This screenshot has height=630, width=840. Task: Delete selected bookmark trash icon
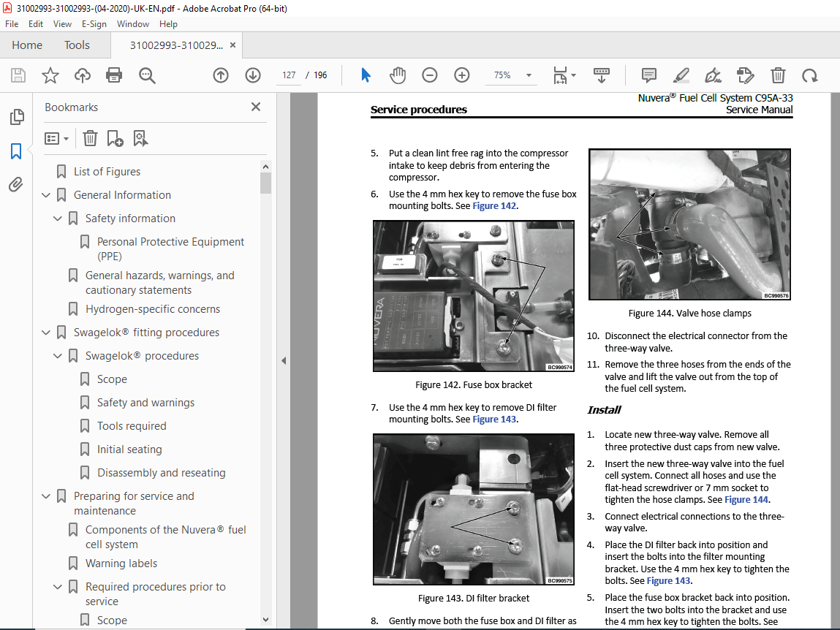pyautogui.click(x=90, y=139)
